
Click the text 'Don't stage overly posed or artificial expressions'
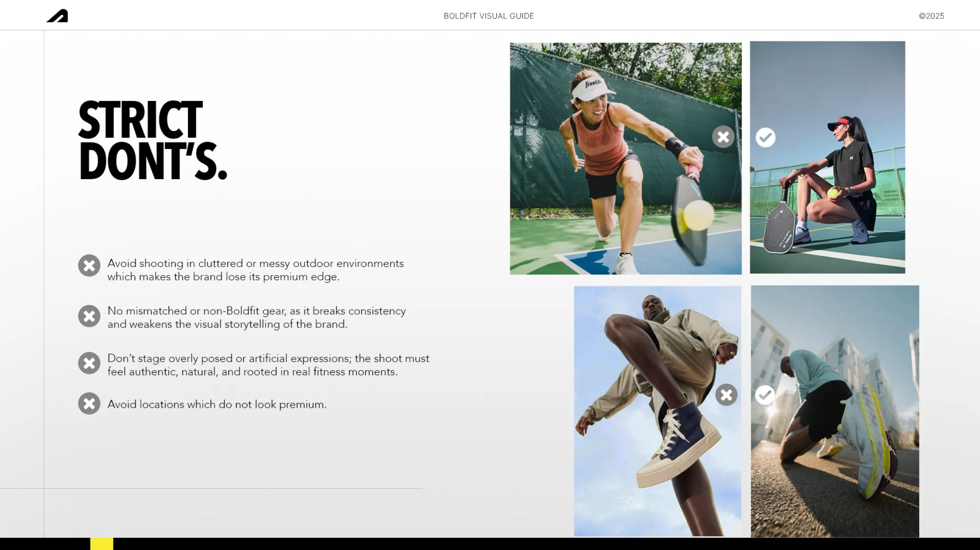click(229, 359)
